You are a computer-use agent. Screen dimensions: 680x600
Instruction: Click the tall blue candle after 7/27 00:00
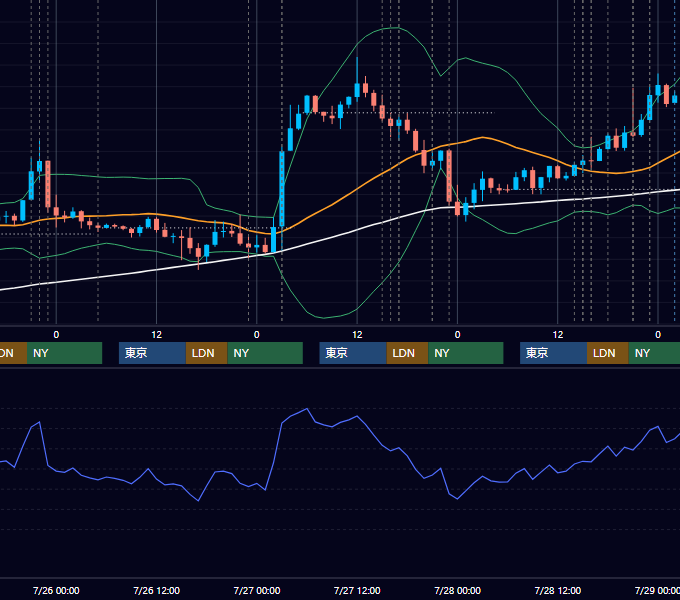[282, 189]
